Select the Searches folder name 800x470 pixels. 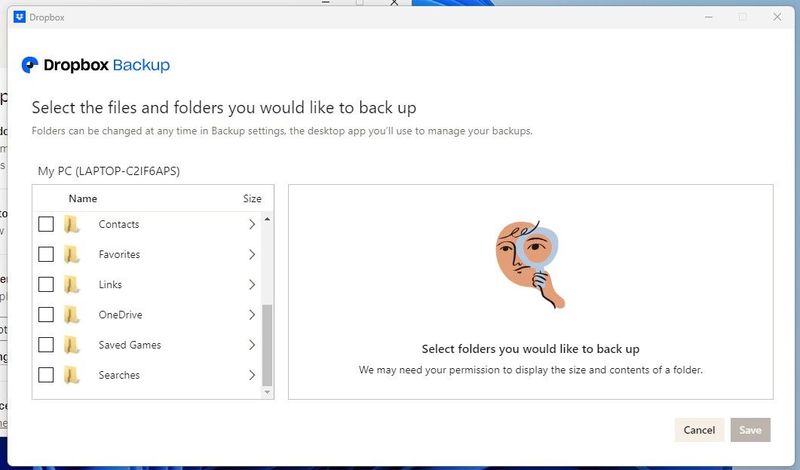click(119, 375)
